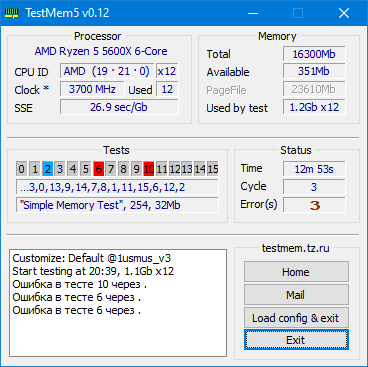Click the SSE 26.9 sec/Gb value

pos(119,107)
